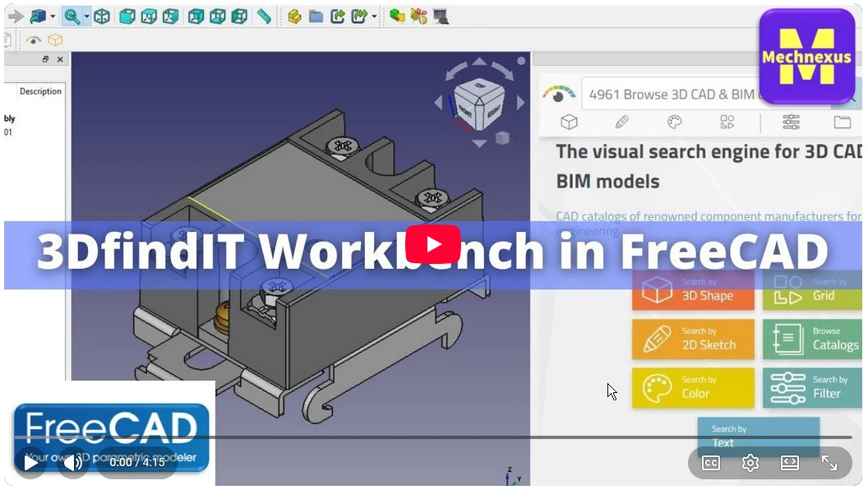Switch to bottom view cube icon

(x=218, y=16)
